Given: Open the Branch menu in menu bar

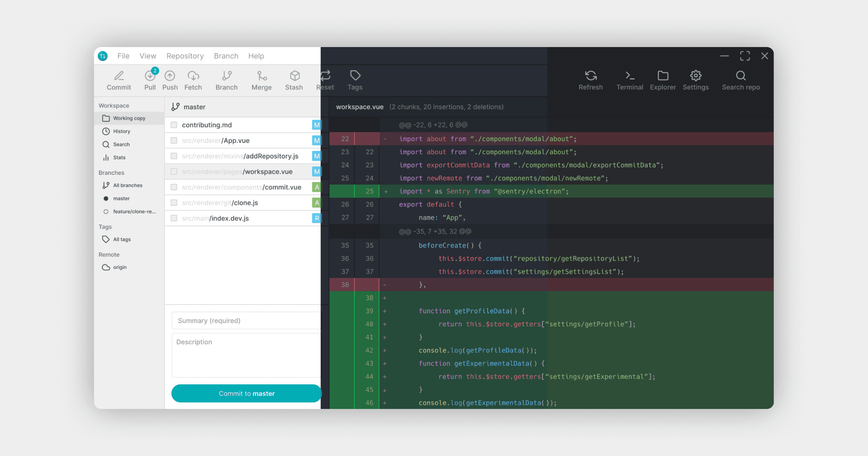Looking at the screenshot, I should coord(226,56).
